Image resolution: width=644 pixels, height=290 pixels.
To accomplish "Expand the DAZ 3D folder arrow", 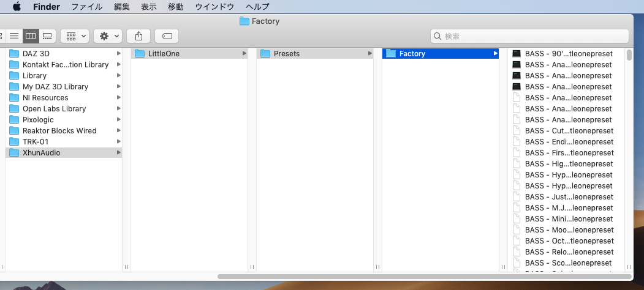I will click(x=119, y=53).
